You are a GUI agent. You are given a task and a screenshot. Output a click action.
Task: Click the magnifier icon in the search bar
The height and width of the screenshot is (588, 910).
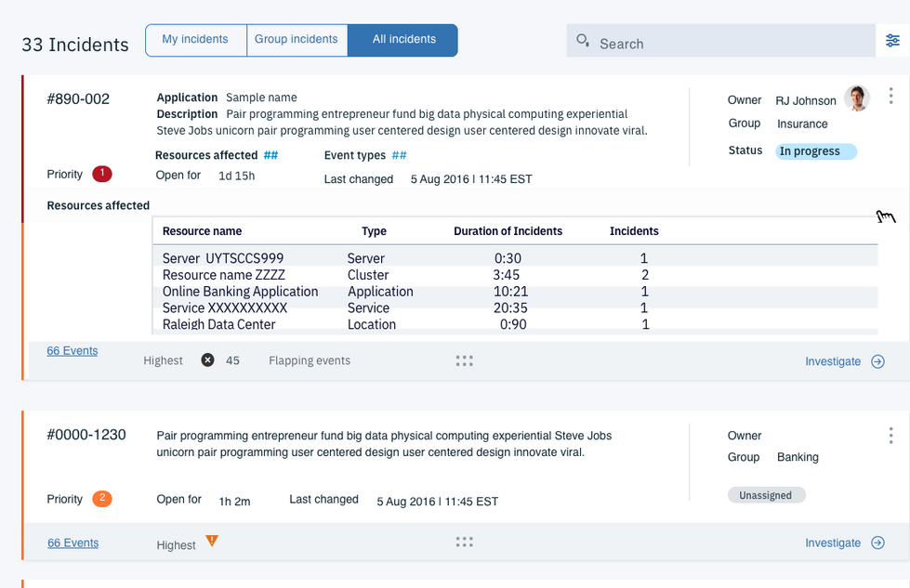583,41
